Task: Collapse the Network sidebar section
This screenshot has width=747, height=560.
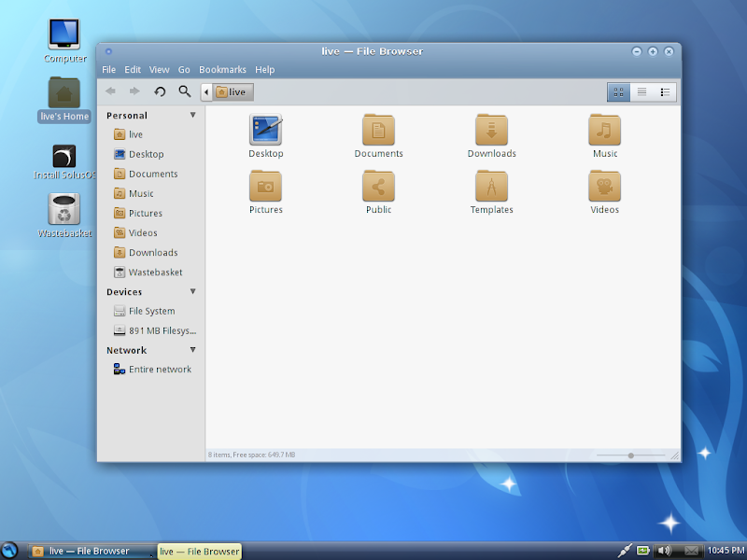Action: tap(193, 350)
